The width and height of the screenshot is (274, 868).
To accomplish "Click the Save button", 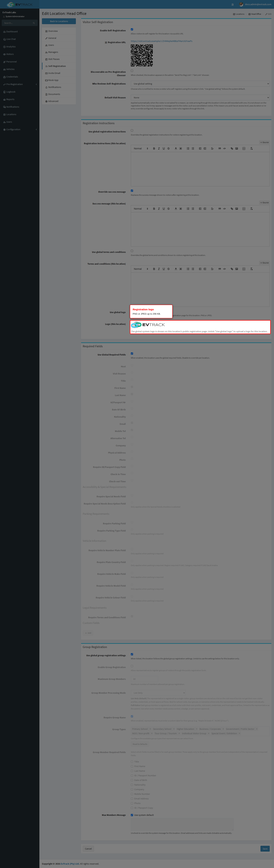I will click(265, 849).
